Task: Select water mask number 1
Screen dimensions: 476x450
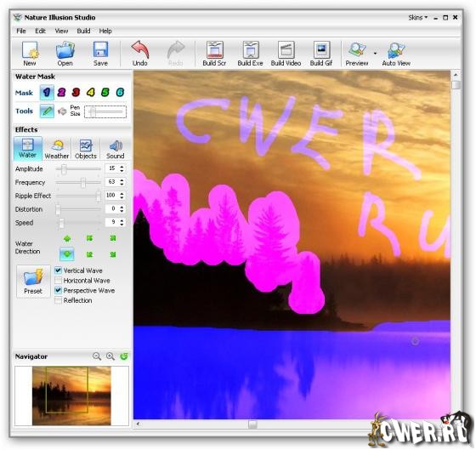Action: 47,93
